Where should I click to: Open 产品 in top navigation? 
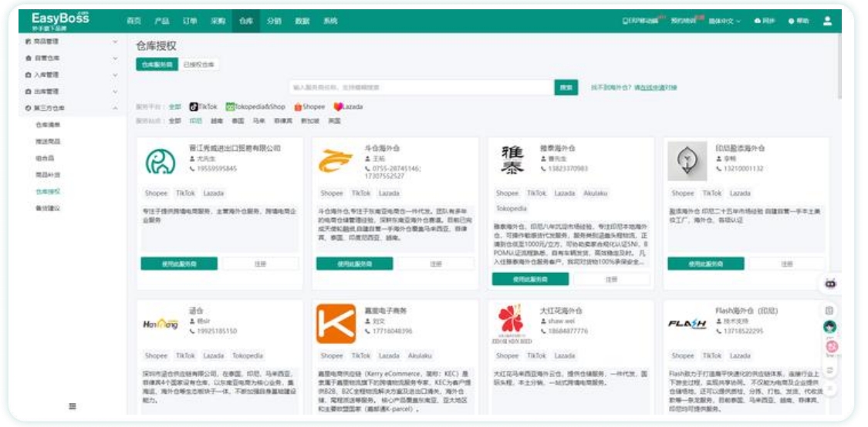coord(162,21)
